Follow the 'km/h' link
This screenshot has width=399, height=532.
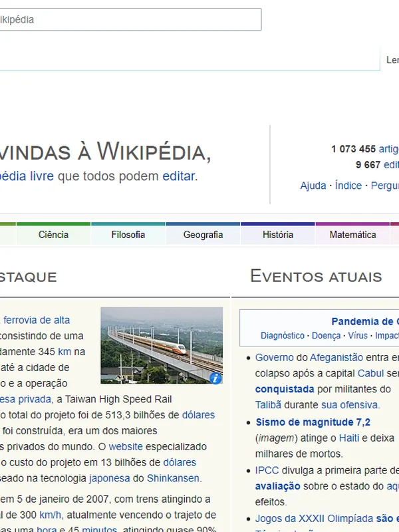point(51,515)
